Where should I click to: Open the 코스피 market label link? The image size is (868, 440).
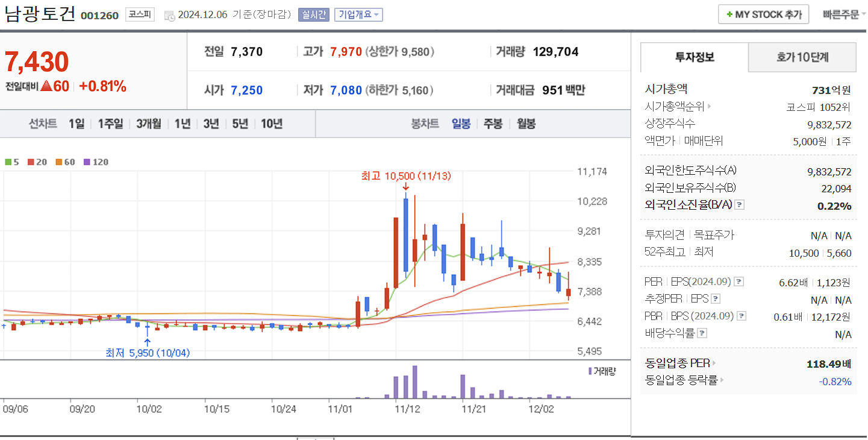tap(139, 14)
